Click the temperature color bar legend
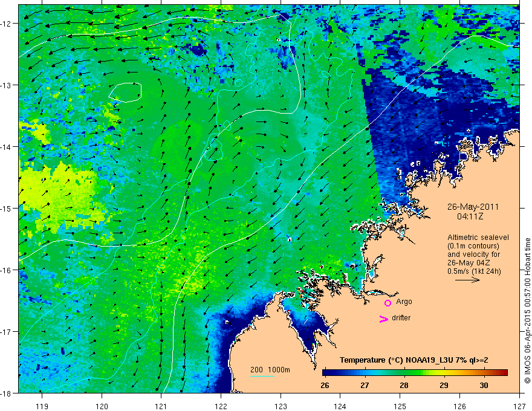Image resolution: width=532 pixels, height=411 pixels. pos(415,373)
